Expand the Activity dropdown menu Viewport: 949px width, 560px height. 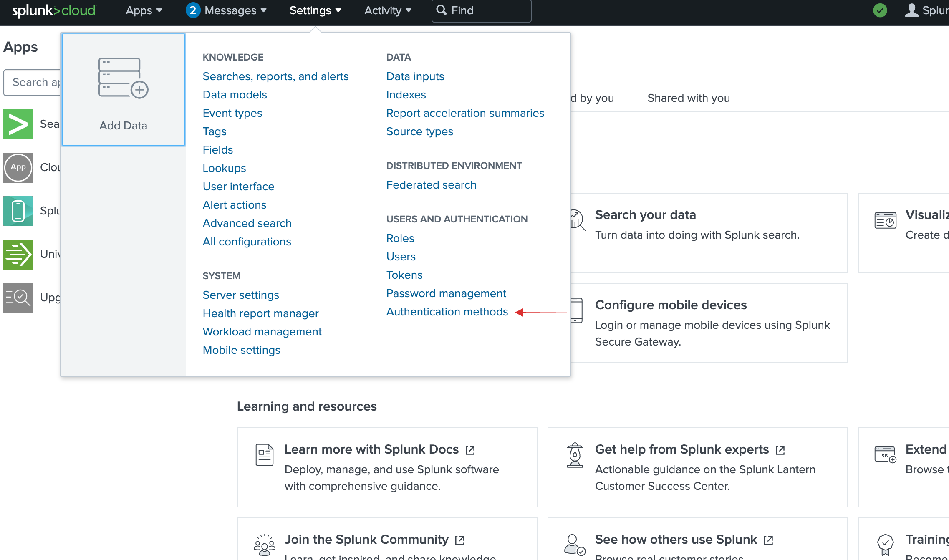(386, 10)
